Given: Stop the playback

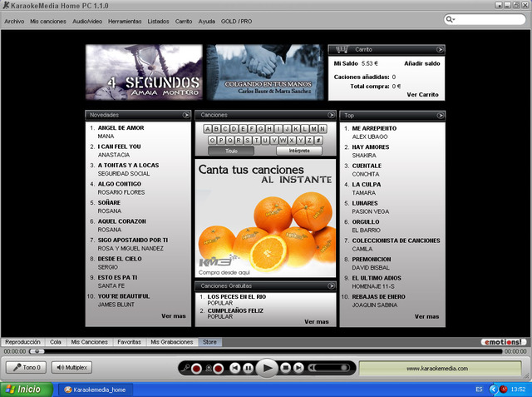Looking at the screenshot, I should 286,368.
